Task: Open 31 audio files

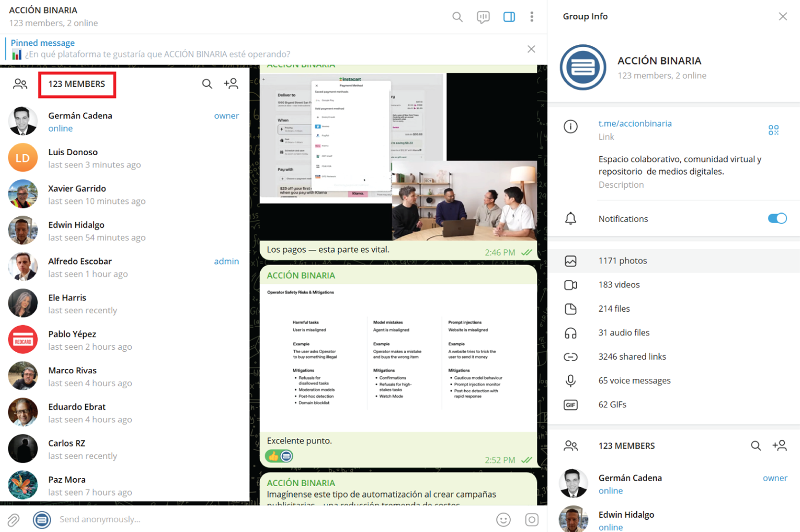Action: click(x=674, y=333)
